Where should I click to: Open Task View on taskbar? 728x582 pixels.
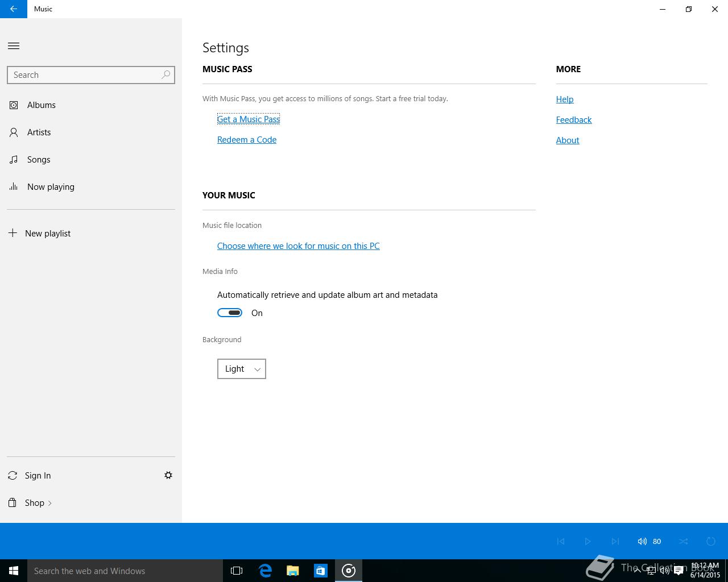pyautogui.click(x=237, y=571)
